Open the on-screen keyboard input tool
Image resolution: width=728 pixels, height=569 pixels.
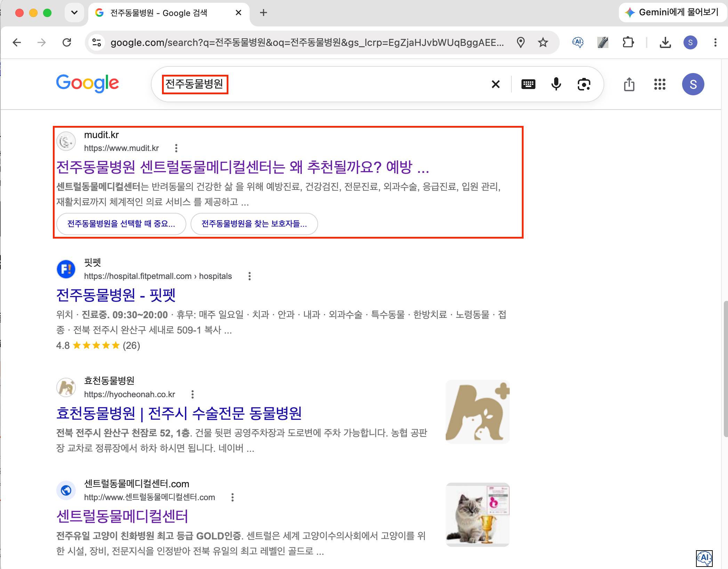pos(528,84)
